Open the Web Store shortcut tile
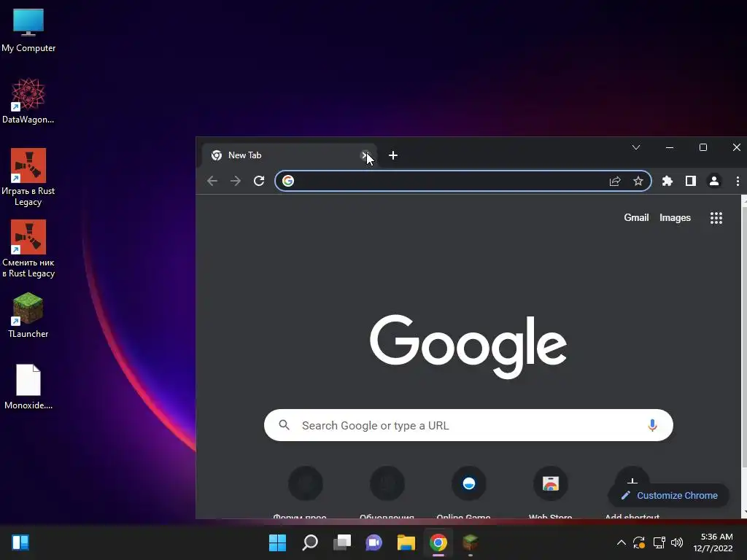The height and width of the screenshot is (560, 747). click(x=550, y=492)
